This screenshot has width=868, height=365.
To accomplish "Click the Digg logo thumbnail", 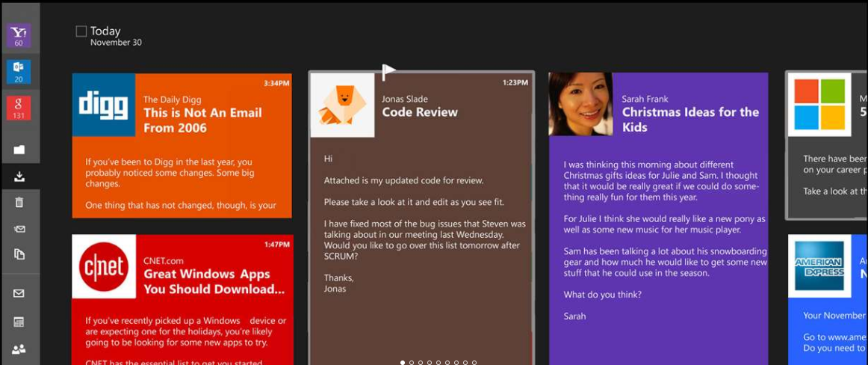I will [104, 105].
